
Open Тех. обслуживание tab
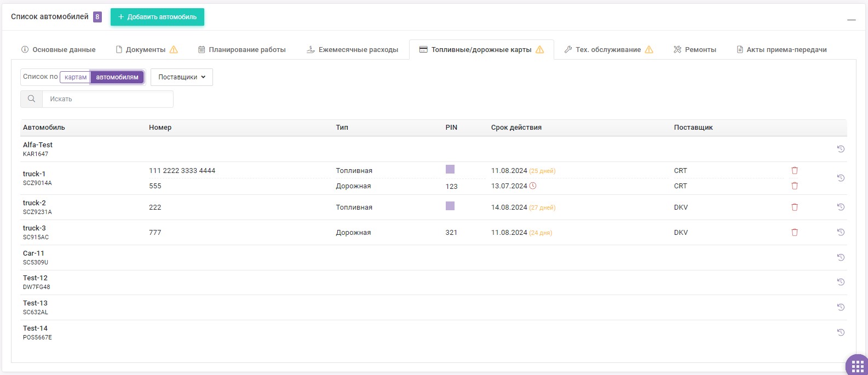point(608,49)
